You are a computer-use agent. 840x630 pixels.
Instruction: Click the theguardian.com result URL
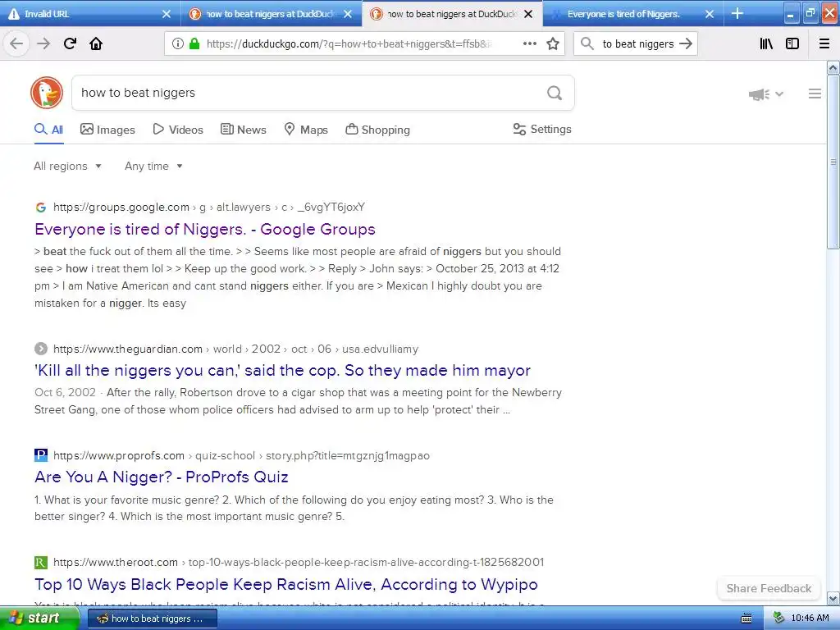tap(235, 349)
